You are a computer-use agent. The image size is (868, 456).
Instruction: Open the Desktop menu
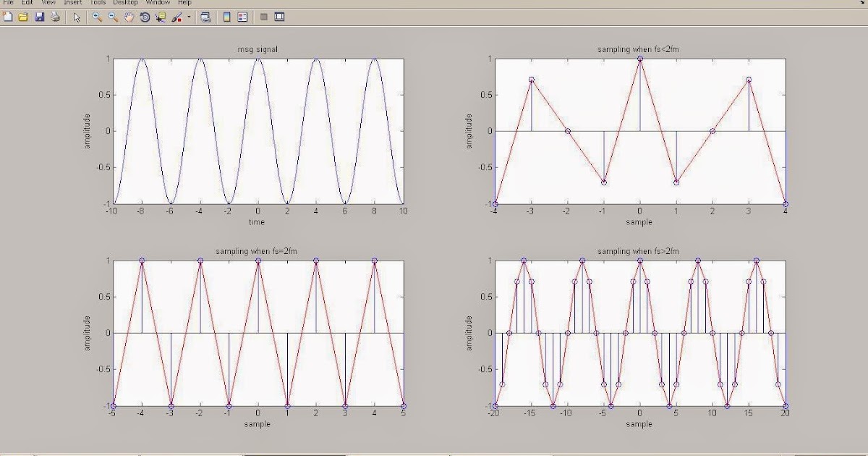click(124, 2)
